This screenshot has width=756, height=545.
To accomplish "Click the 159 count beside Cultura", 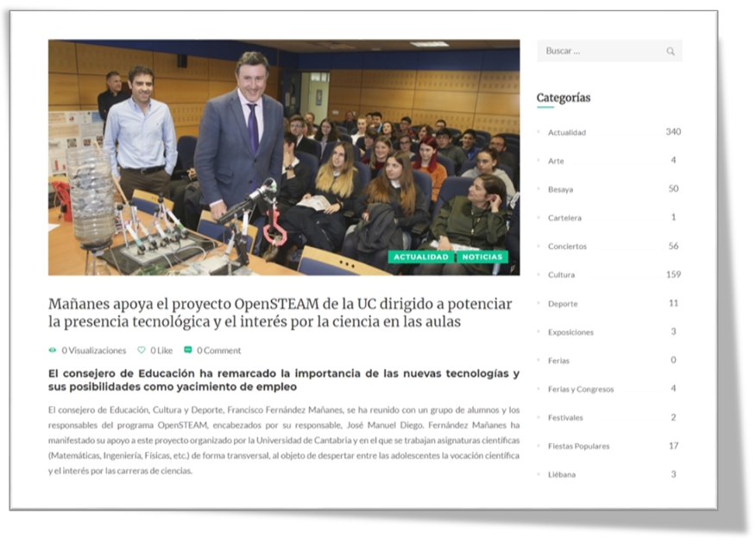I will [x=673, y=274].
